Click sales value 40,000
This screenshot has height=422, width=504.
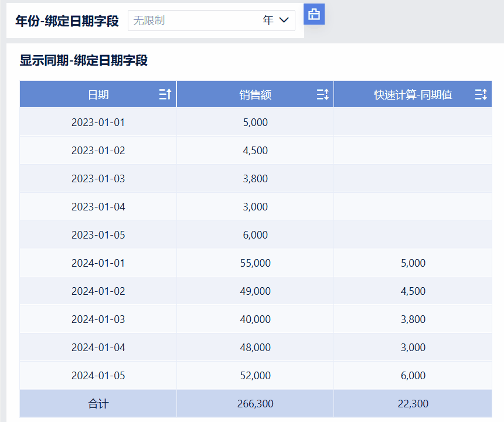click(x=255, y=319)
